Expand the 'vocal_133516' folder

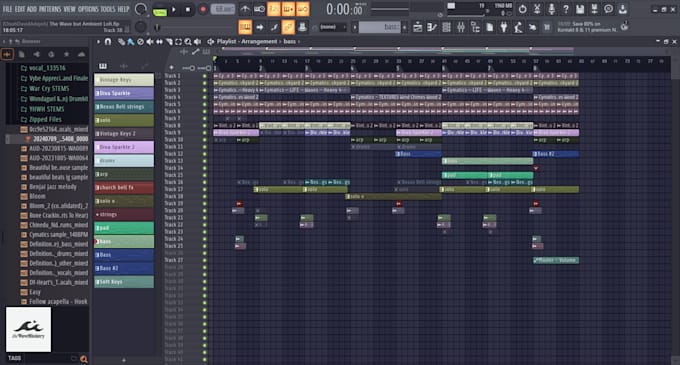[43, 68]
